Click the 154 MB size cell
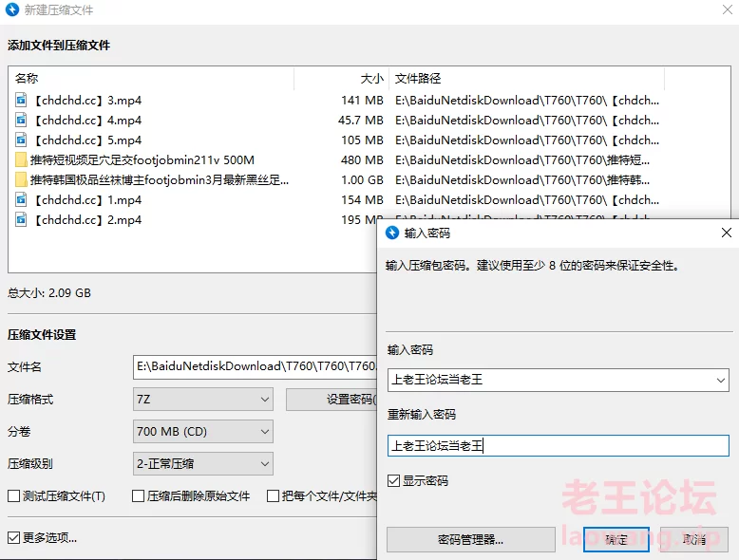739x560 pixels. coord(363,199)
